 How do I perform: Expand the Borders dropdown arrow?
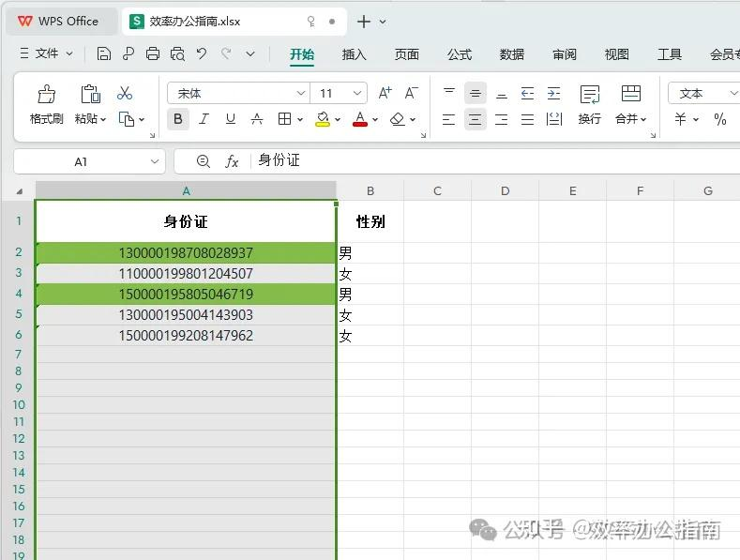pyautogui.click(x=300, y=119)
